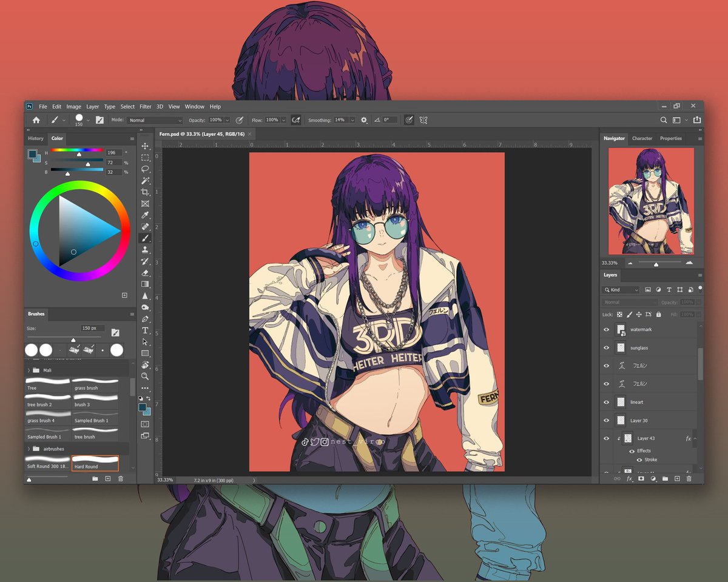Expand the Mali brush folder
The image size is (728, 582).
point(29,370)
